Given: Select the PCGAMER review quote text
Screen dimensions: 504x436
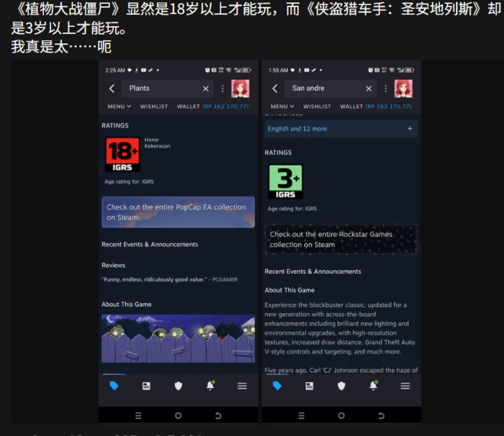Looking at the screenshot, I should (x=170, y=279).
